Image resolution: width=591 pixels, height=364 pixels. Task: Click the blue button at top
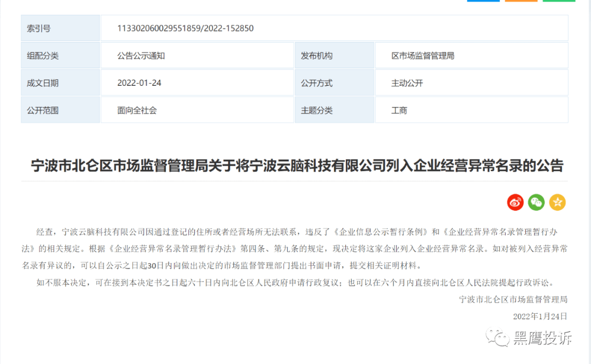(483, 1)
